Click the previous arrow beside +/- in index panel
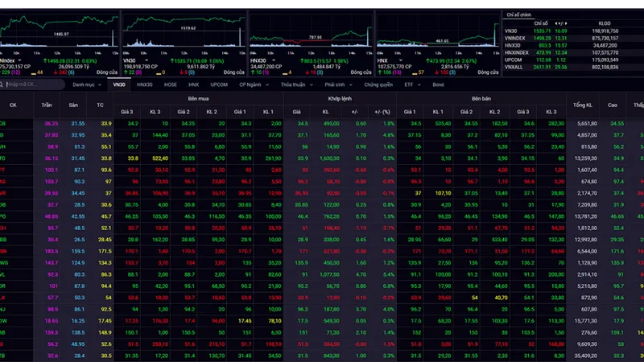644x362 pixels. point(556,23)
